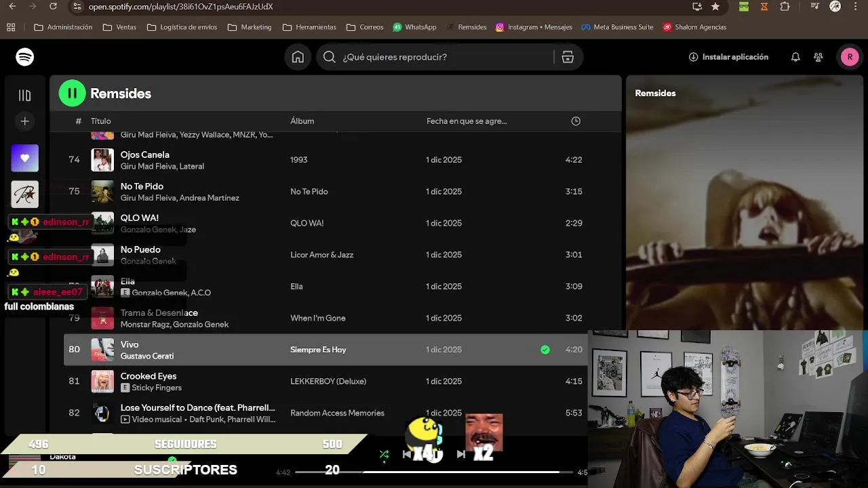This screenshot has height=488, width=868.
Task: Reload the Spotify page
Action: click(x=54, y=7)
